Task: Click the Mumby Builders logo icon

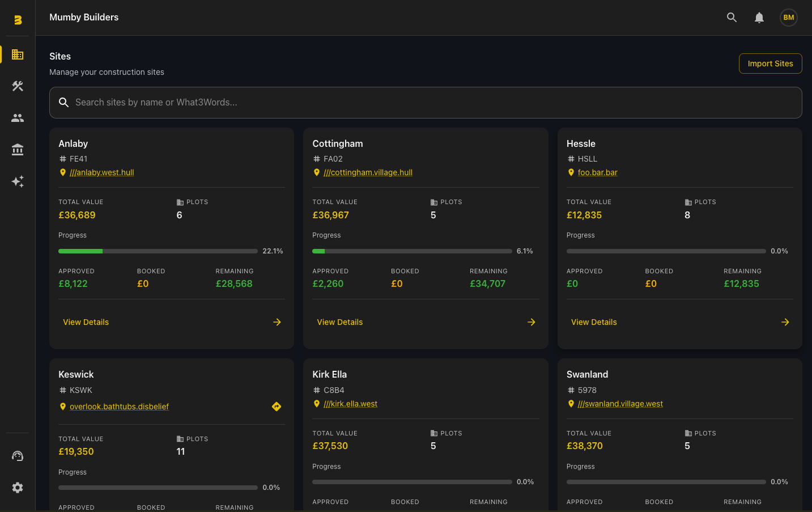Action: pyautogui.click(x=18, y=20)
